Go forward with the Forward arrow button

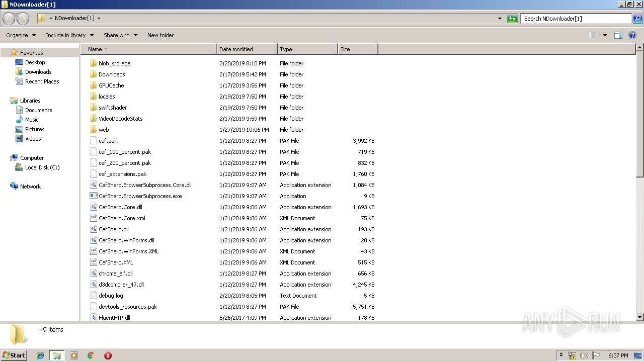click(x=23, y=19)
